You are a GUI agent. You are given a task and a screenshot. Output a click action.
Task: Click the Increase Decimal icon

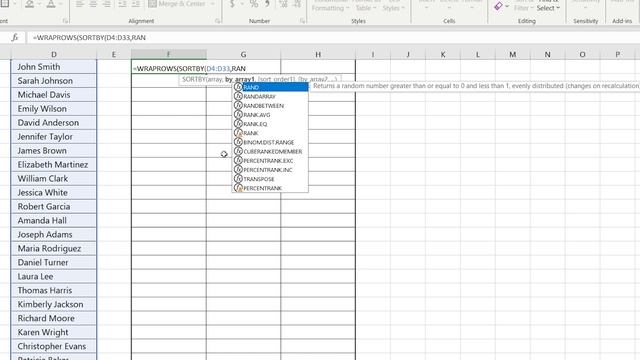click(283, 4)
